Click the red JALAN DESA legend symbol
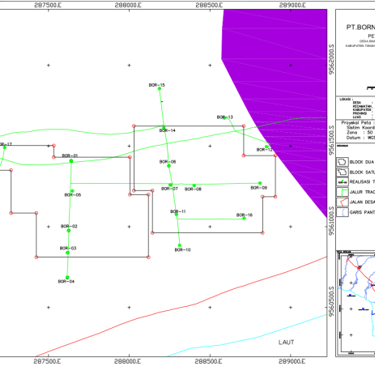This screenshot has height=366, width=375. [x=342, y=202]
